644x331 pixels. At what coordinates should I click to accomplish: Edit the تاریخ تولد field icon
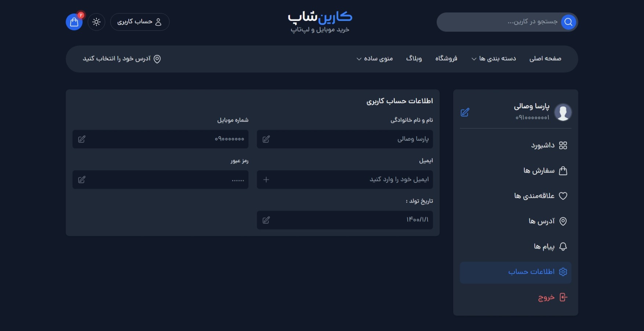pos(266,220)
